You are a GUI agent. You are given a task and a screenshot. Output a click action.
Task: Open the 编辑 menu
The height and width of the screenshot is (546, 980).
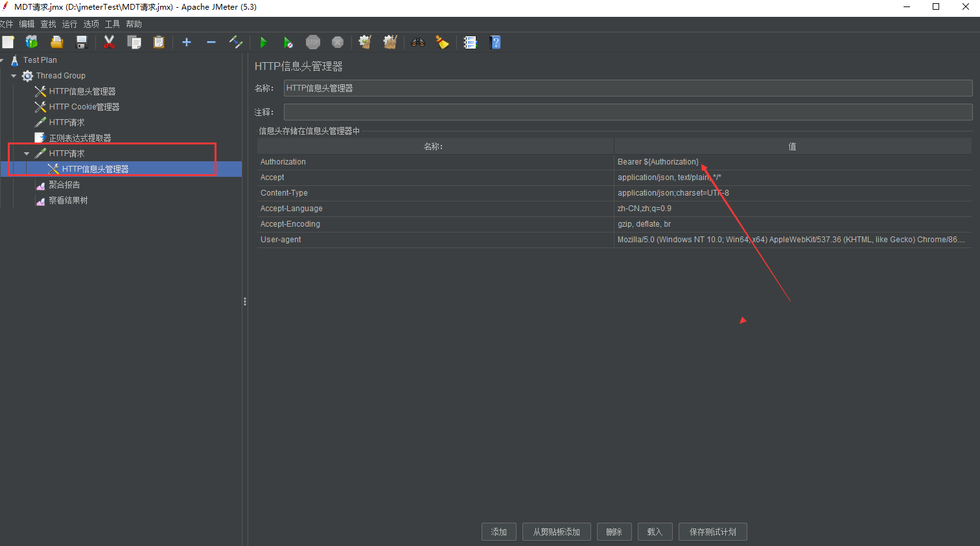tap(27, 24)
